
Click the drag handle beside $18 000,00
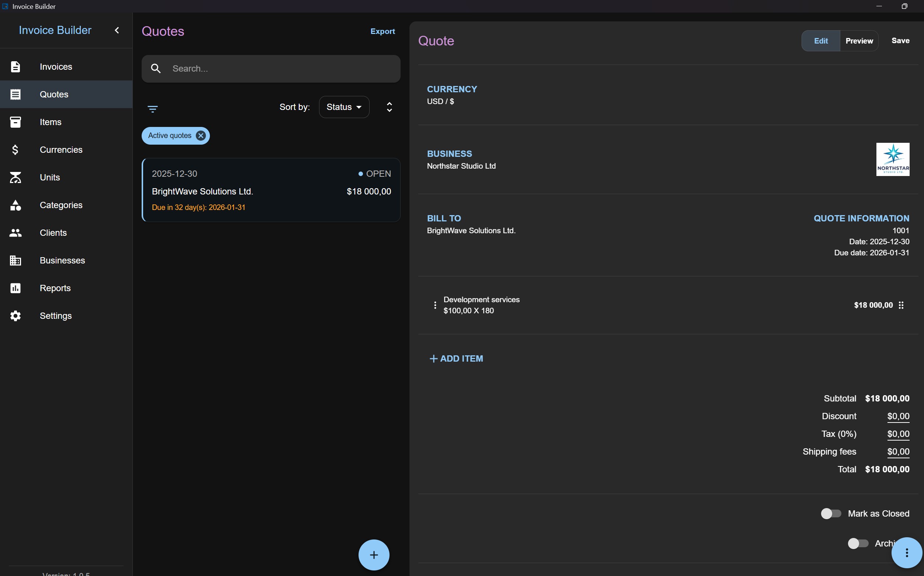(x=901, y=305)
